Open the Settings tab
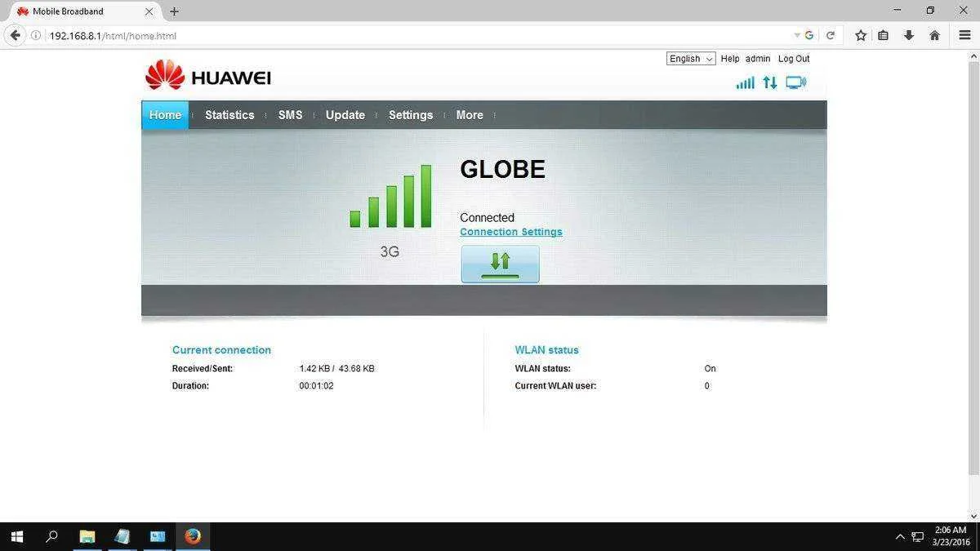 [411, 115]
